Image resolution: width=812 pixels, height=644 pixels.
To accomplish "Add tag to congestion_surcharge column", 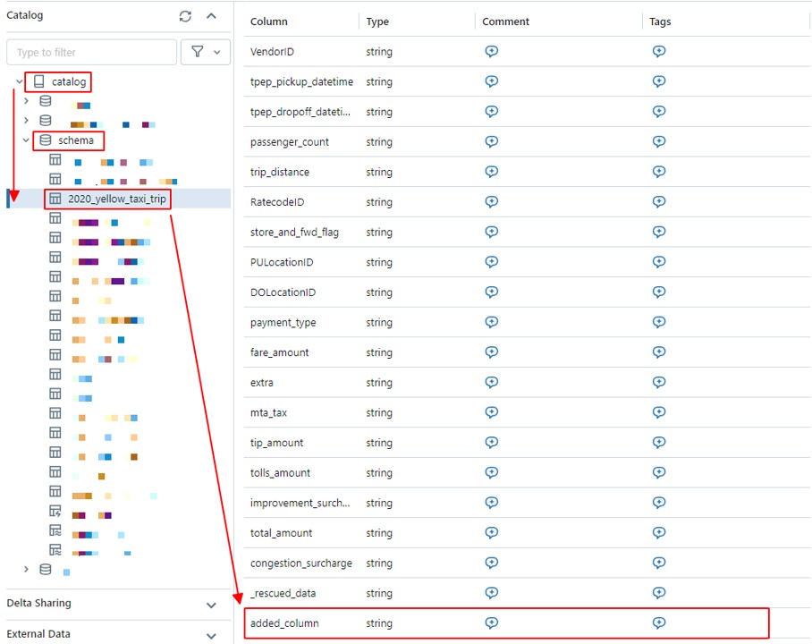I will [659, 563].
